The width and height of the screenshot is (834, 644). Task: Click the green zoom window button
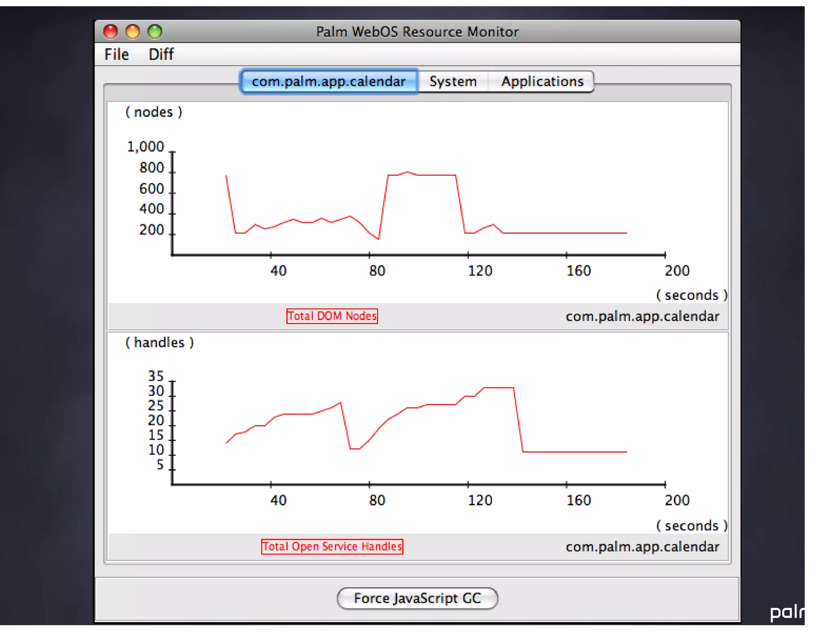(155, 31)
